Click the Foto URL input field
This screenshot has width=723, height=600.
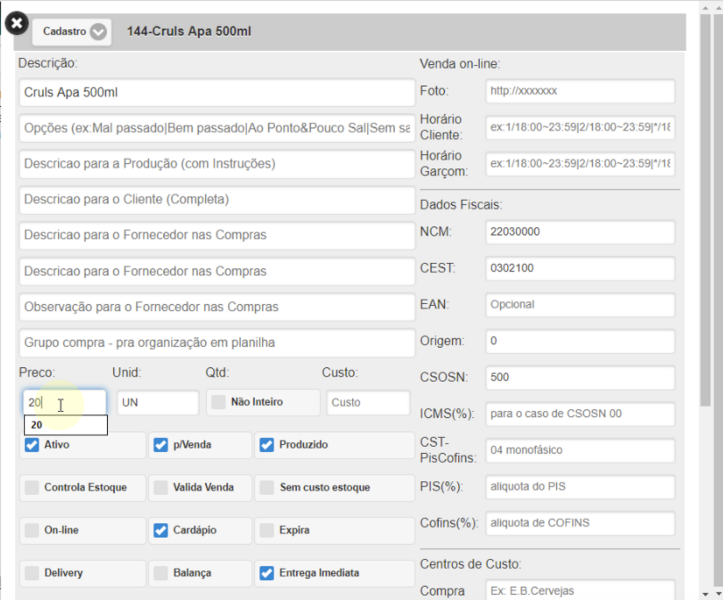coord(580,91)
